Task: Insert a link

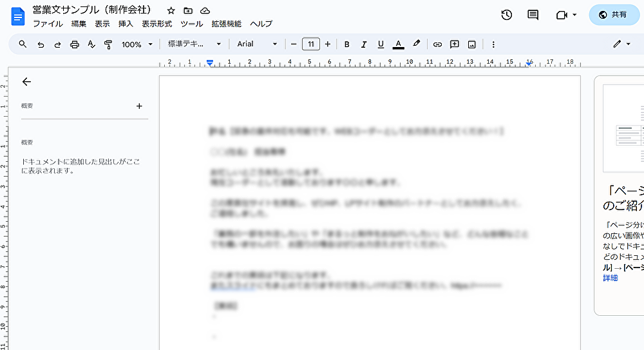Action: click(x=437, y=44)
